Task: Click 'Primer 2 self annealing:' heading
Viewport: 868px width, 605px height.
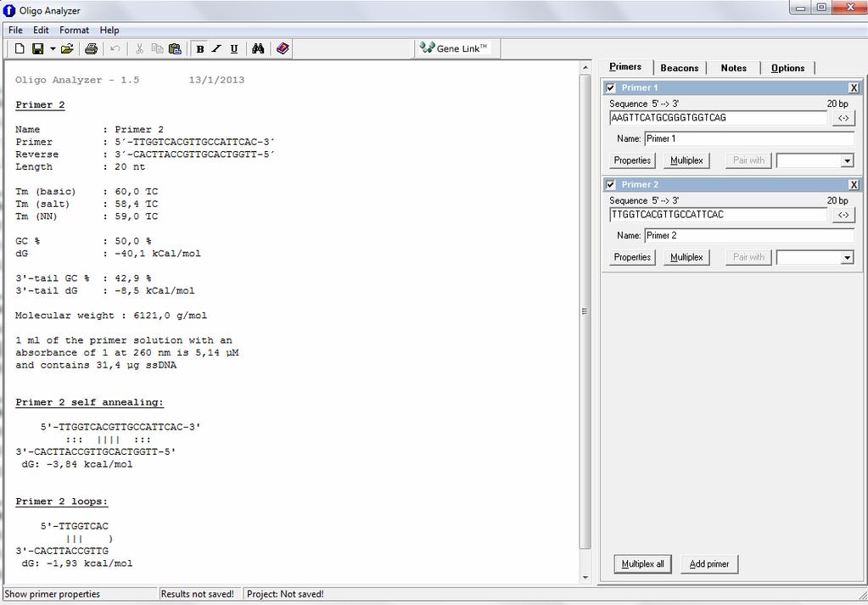Action: coord(90,402)
